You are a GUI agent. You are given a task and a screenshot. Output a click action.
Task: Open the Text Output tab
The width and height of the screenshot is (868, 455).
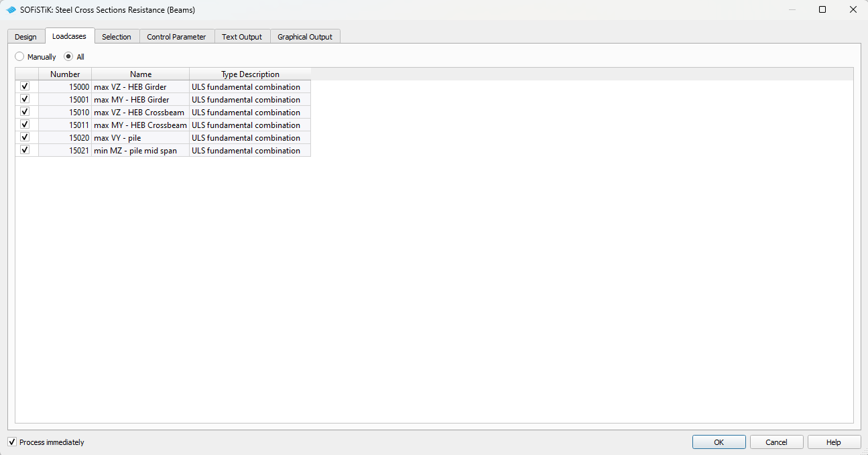242,37
